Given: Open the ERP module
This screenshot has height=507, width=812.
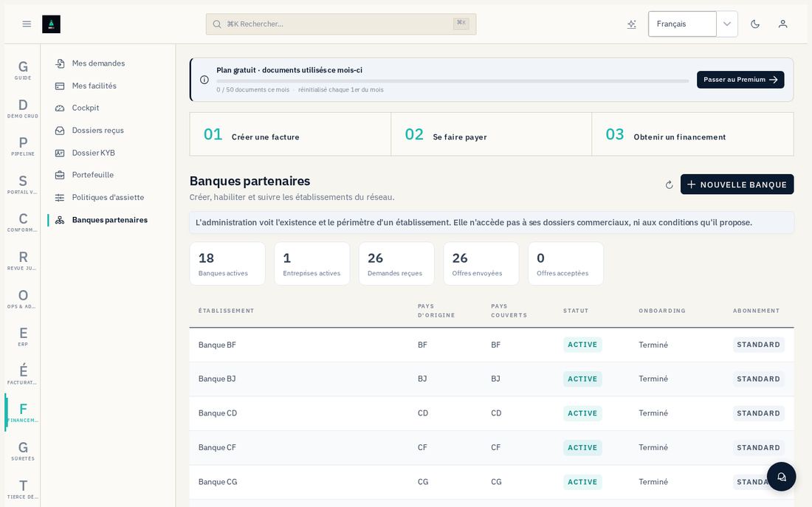Looking at the screenshot, I should coord(23,337).
